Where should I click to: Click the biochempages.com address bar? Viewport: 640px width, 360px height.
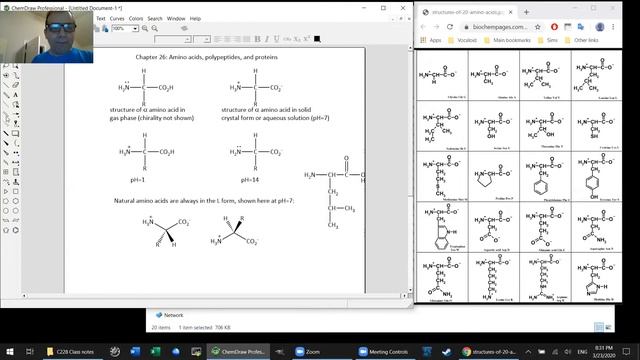tap(500, 27)
